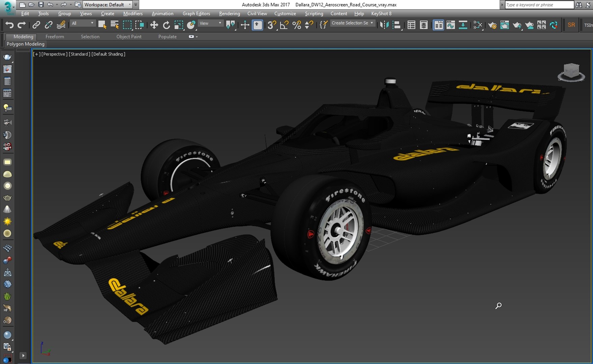Screen dimensions: 593x364
Task: Toggle the Layer Explorer
Action: [x=424, y=25]
